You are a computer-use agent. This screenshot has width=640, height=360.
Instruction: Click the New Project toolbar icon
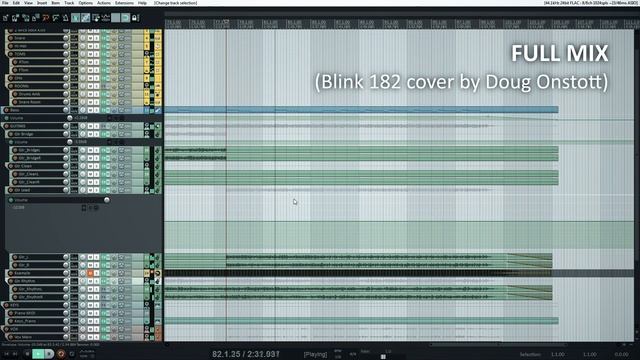pyautogui.click(x=6, y=18)
